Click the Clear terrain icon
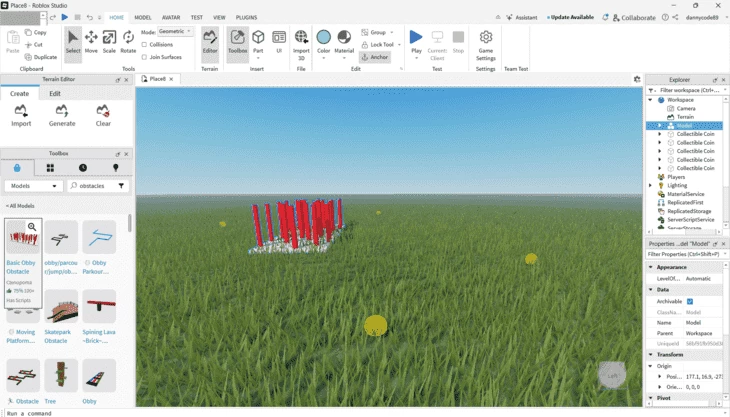Screen dimensions: 730x417 (103, 115)
